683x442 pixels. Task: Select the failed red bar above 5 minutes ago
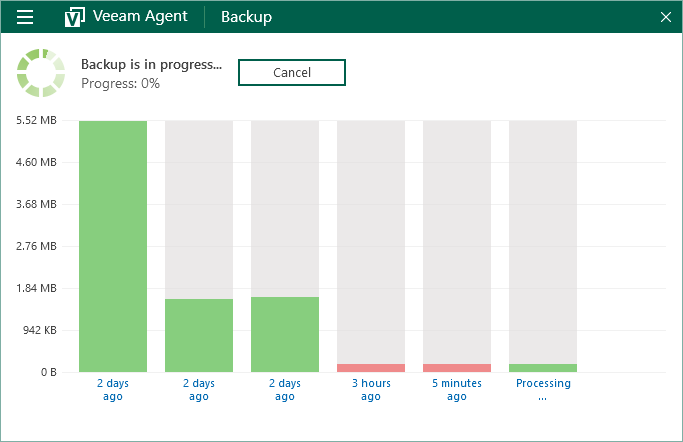pos(457,368)
